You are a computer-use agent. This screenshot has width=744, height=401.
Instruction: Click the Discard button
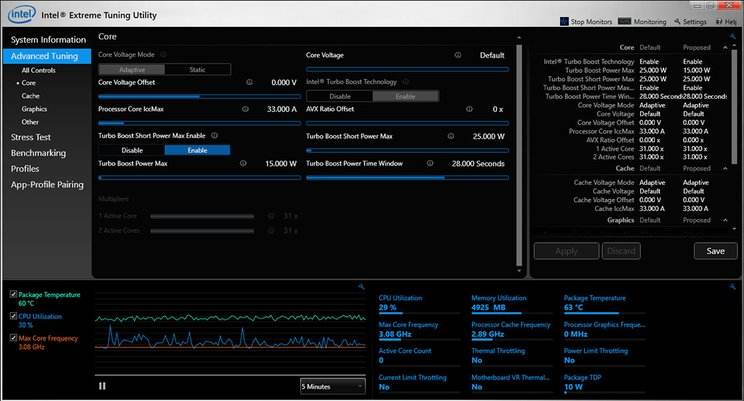coord(621,251)
